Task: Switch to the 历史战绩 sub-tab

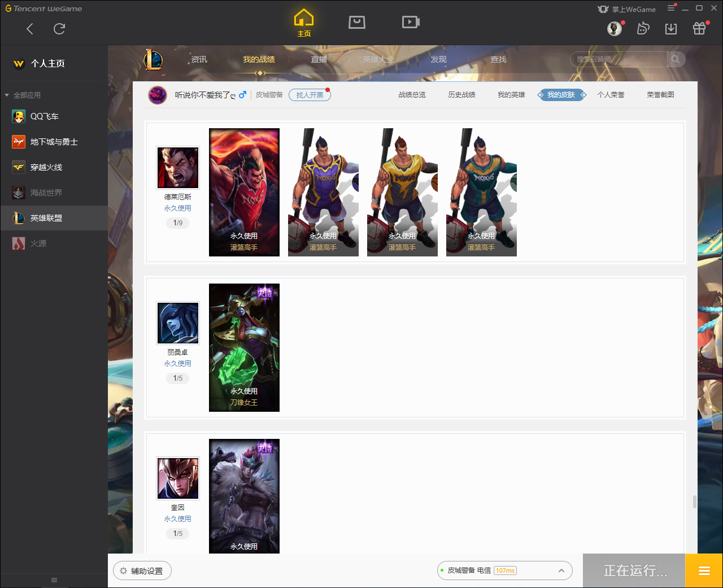Action: coord(461,95)
